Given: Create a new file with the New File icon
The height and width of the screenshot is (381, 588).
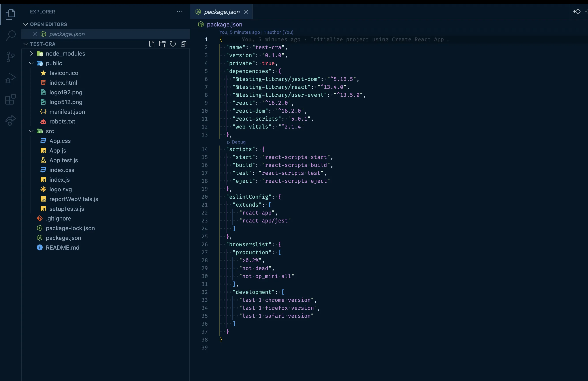Looking at the screenshot, I should (152, 44).
